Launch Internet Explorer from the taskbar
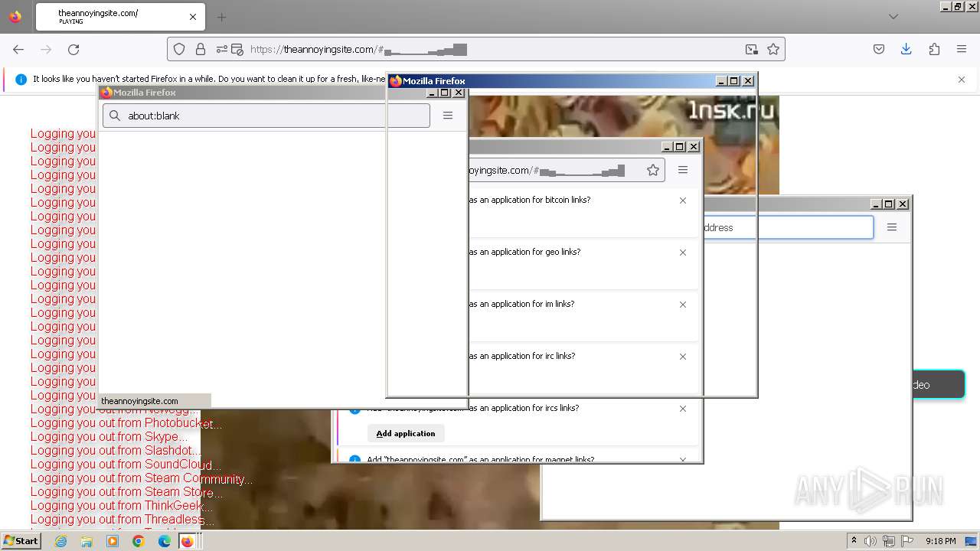980x551 pixels. coord(61,541)
